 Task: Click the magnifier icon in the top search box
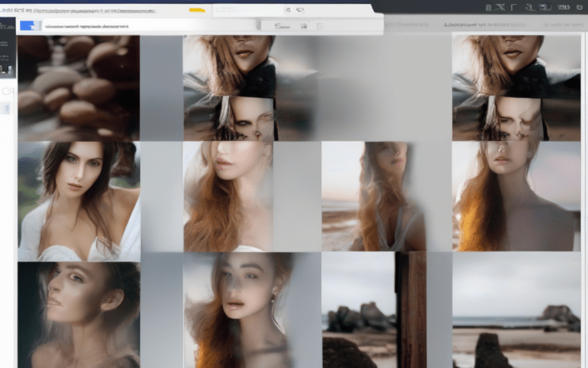coord(288,10)
